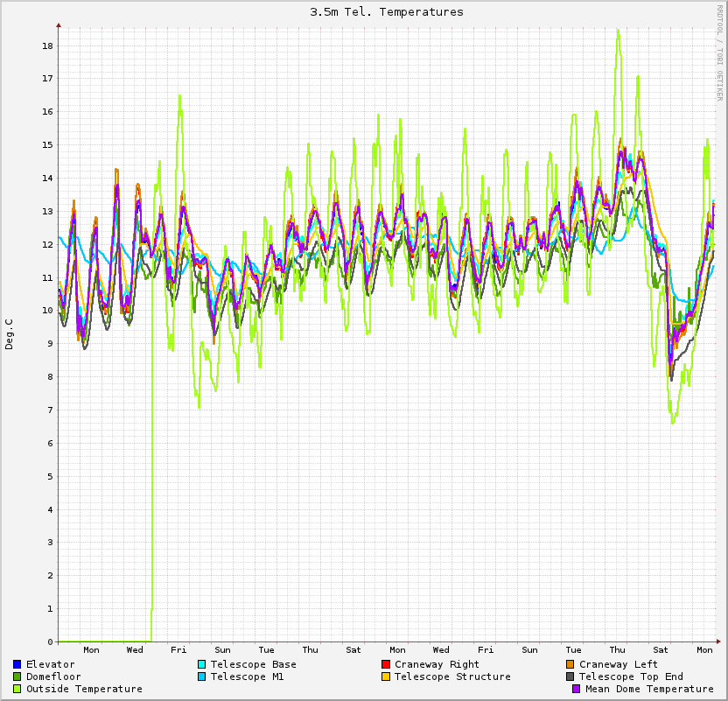Click the 'Telescope Structure' legend label
The height and width of the screenshot is (701, 728).
point(452,676)
